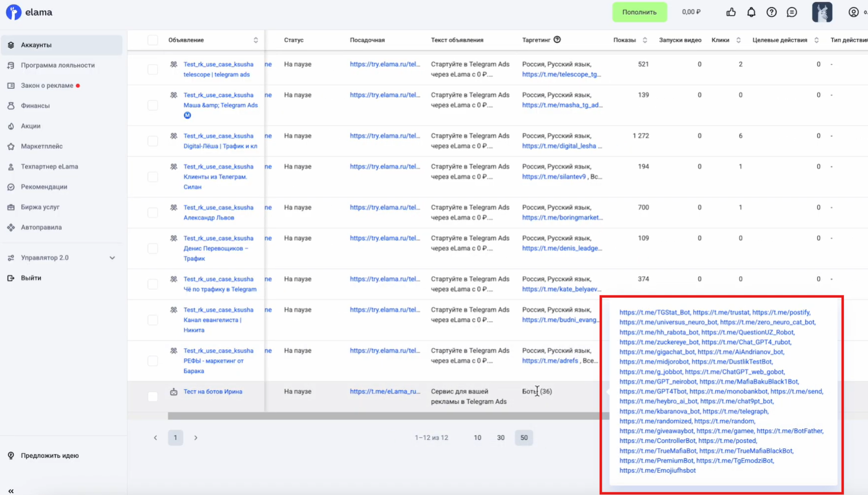Image resolution: width=868 pixels, height=495 pixels.
Task: Click the elama logo
Action: tap(29, 12)
